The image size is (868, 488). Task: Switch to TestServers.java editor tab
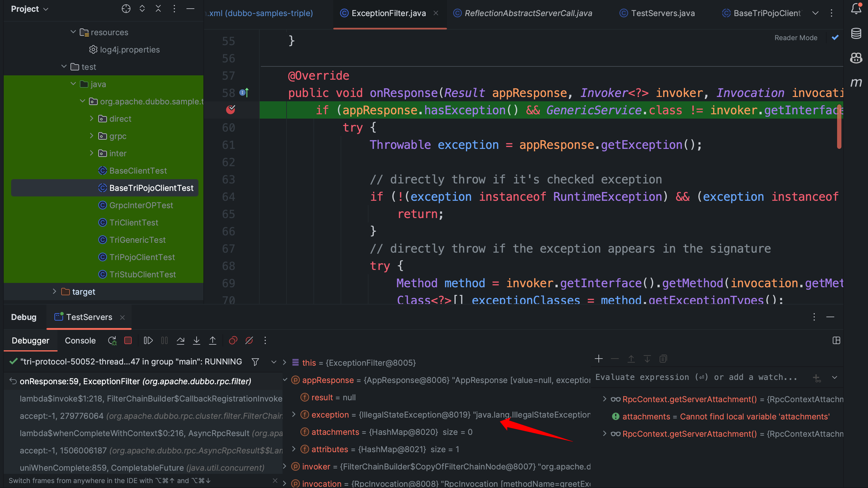tap(657, 13)
